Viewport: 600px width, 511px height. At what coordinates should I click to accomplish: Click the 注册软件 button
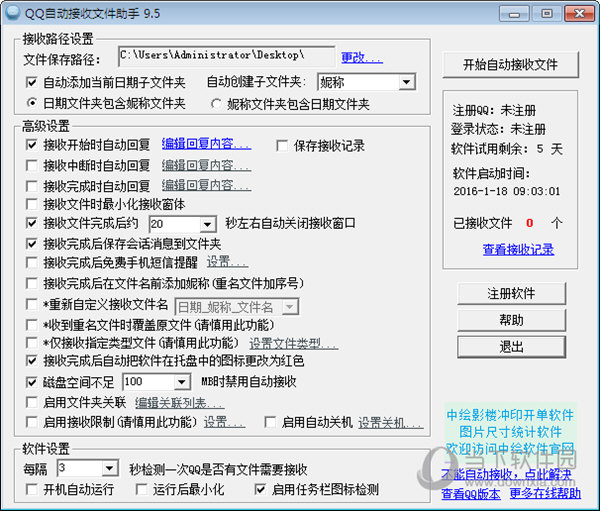tap(511, 294)
